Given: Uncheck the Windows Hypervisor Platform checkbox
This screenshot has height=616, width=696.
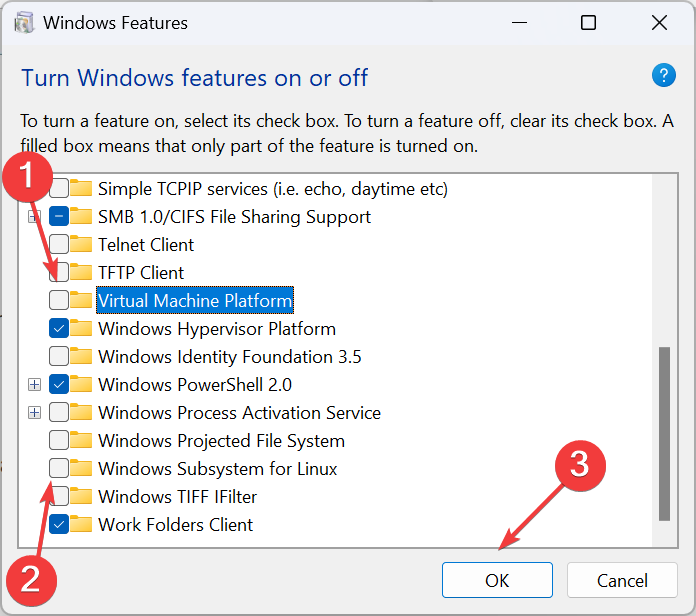Looking at the screenshot, I should coord(59,328).
